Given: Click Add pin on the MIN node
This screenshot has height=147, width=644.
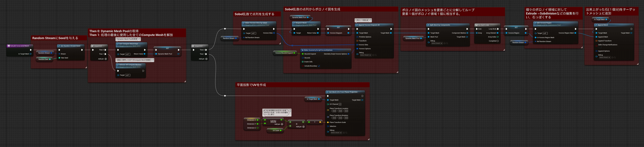Looking at the screenshot, I should (x=279, y=124).
